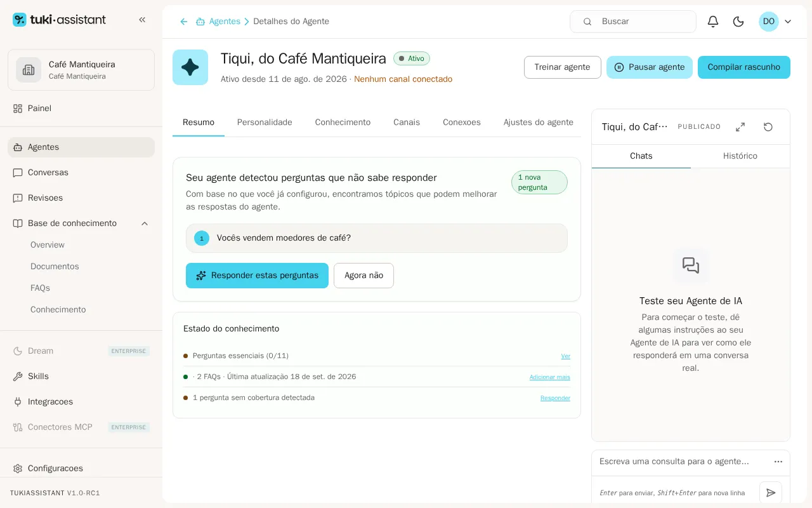Click 1 pergunta sem cobertura detectada text

coord(254,398)
